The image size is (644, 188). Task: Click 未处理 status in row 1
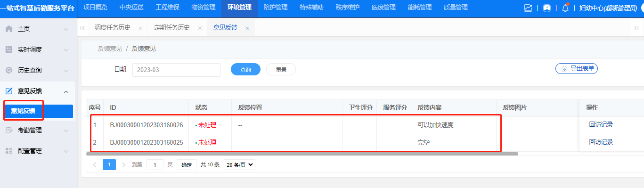tap(207, 125)
